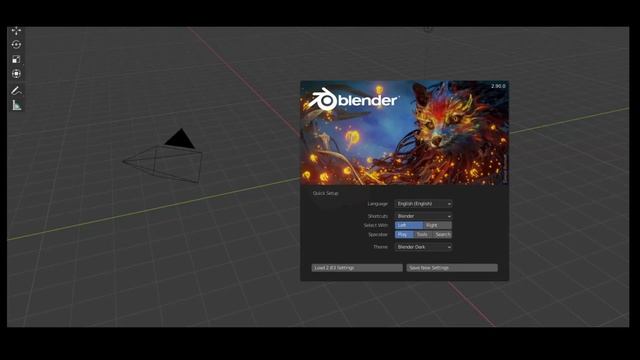Open the Shortcuts keymap dropdown
Image resolution: width=640 pixels, height=360 pixels.
click(423, 216)
